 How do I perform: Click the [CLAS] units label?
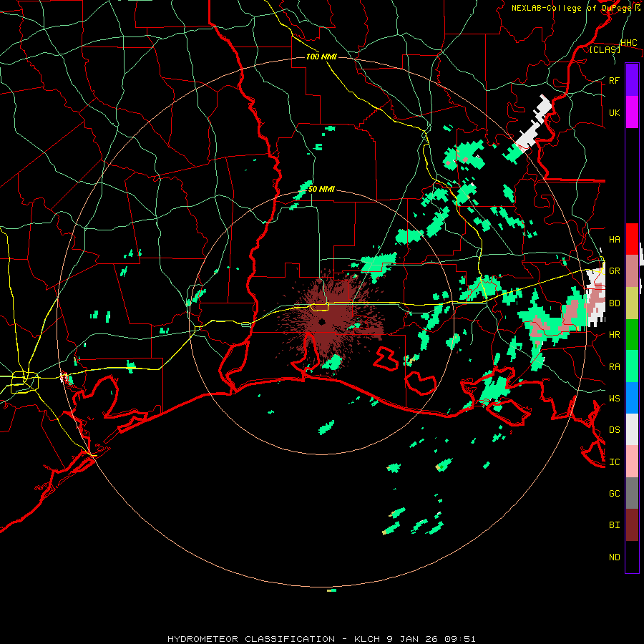(x=605, y=49)
